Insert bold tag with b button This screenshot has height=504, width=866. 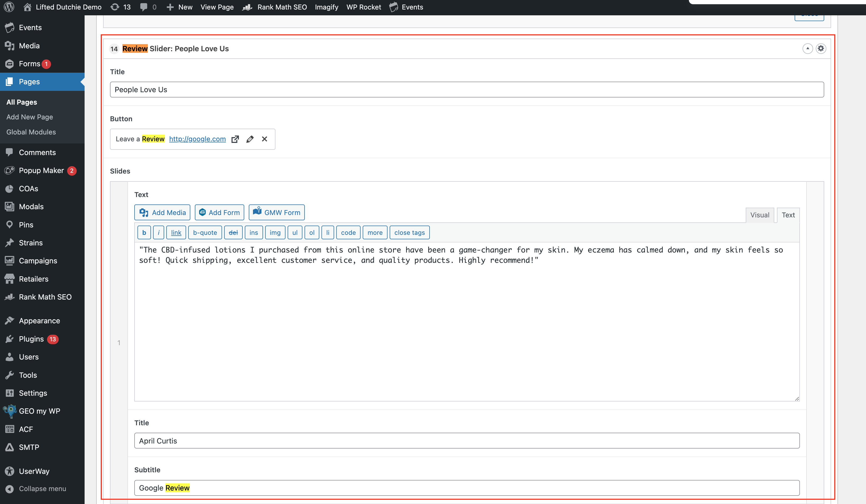[144, 232]
